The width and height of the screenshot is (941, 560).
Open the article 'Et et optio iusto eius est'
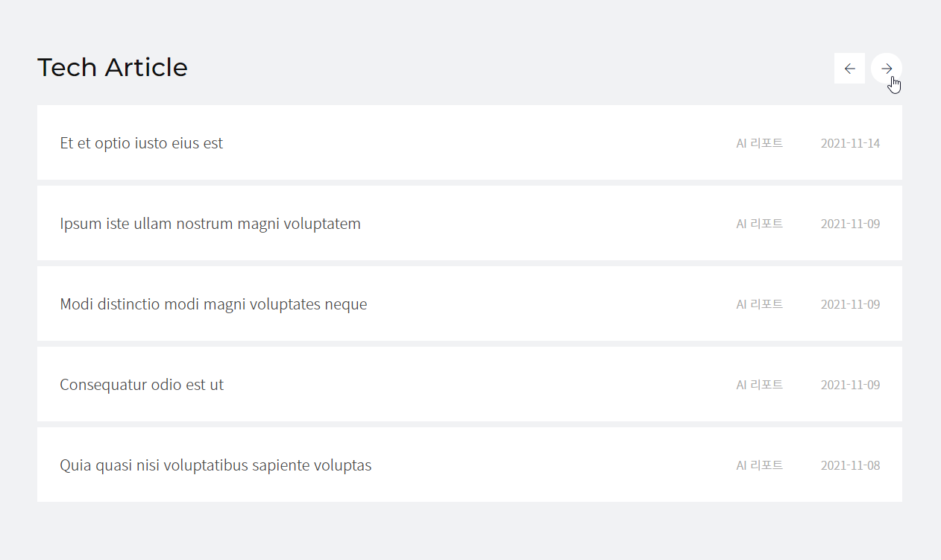(142, 143)
